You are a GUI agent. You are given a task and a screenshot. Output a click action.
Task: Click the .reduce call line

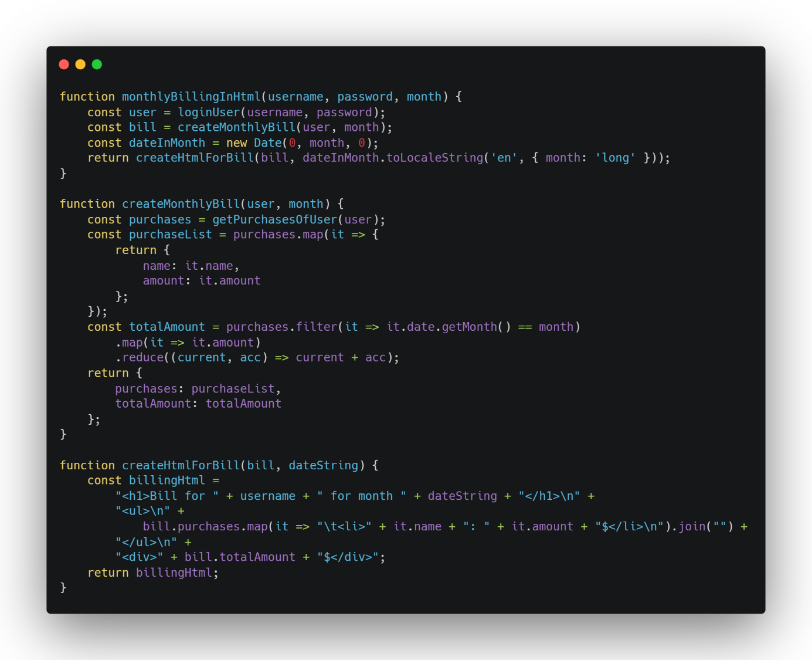(x=257, y=358)
